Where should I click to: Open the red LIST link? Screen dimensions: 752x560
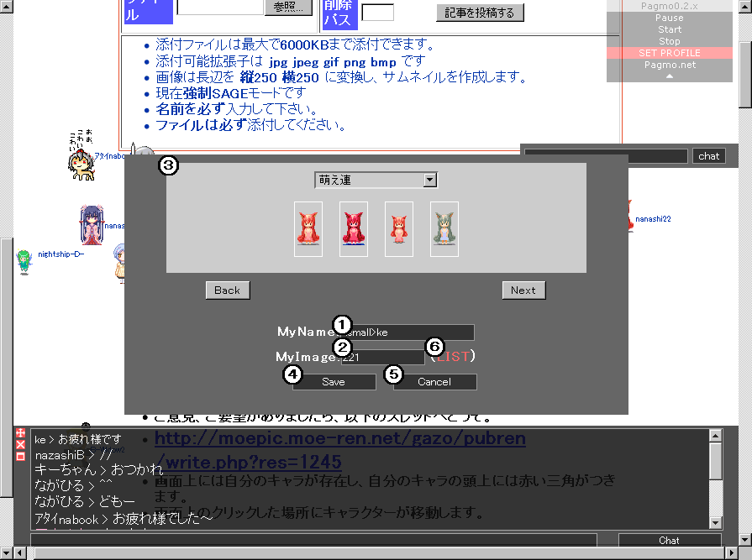click(x=453, y=356)
